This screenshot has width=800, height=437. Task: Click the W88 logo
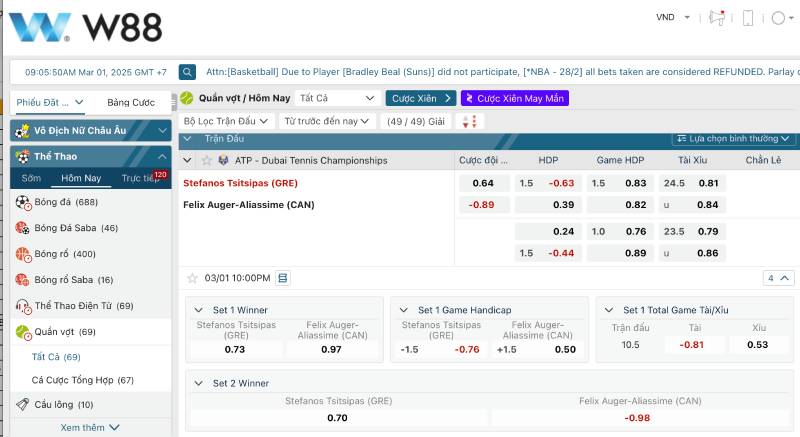coord(86,27)
